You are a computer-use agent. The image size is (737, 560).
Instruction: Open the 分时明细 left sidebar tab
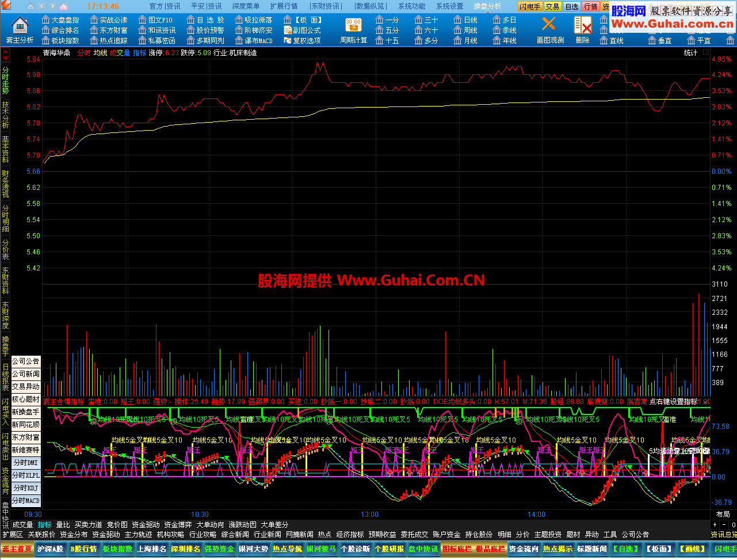click(x=5, y=218)
